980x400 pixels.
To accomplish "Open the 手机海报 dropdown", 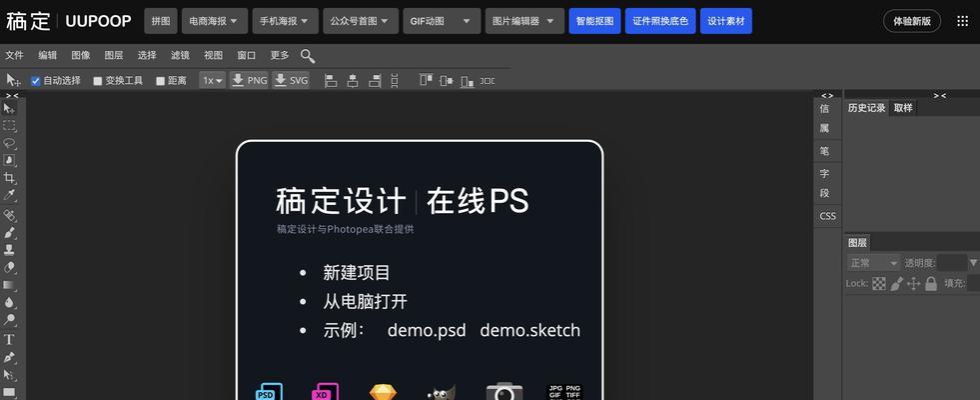I will [285, 21].
